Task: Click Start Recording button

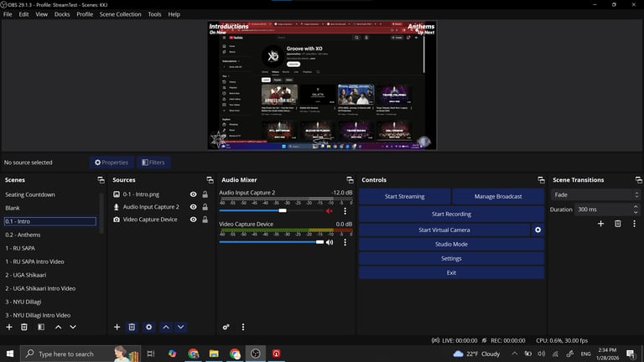Action: 451,215
